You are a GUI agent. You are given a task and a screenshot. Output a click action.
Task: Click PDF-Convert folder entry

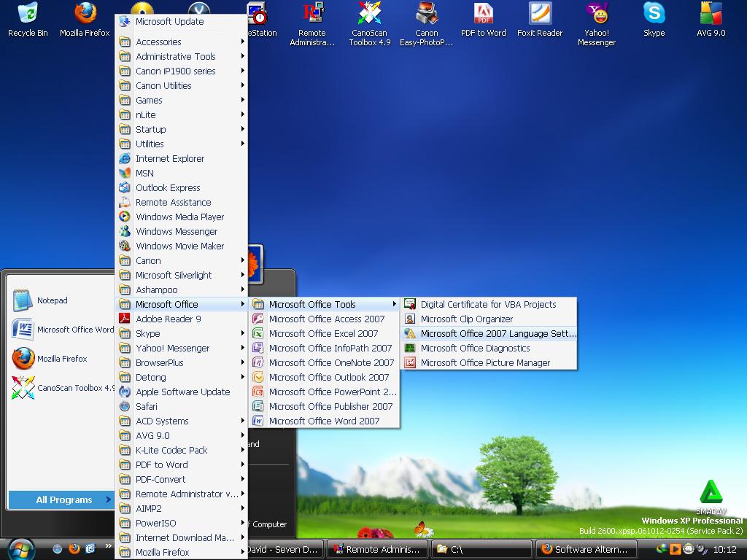(182, 480)
